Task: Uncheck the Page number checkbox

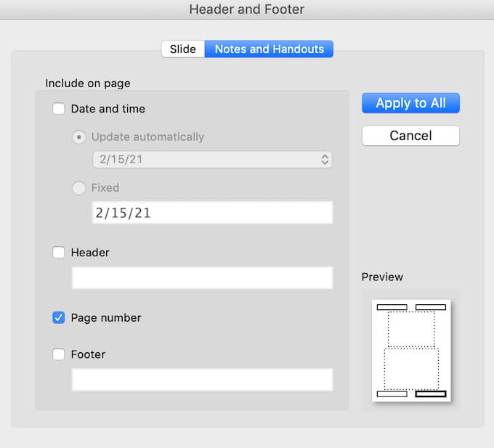Action: 59,317
